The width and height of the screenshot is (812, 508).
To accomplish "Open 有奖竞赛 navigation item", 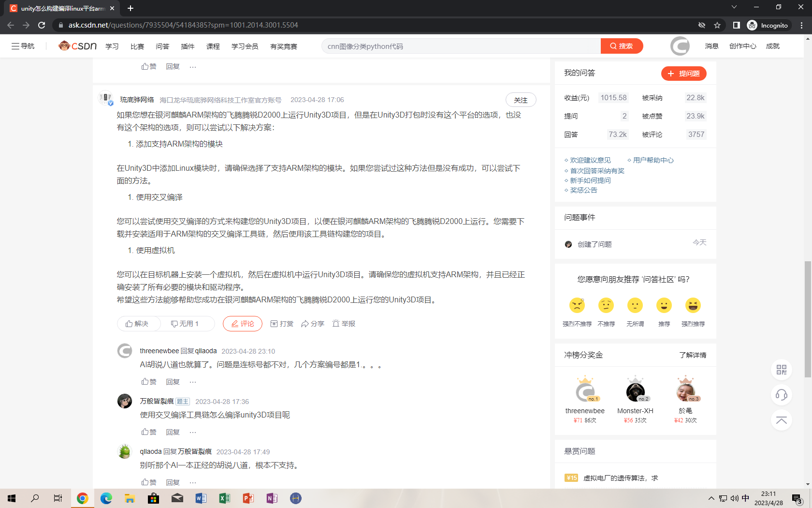I will pos(284,46).
